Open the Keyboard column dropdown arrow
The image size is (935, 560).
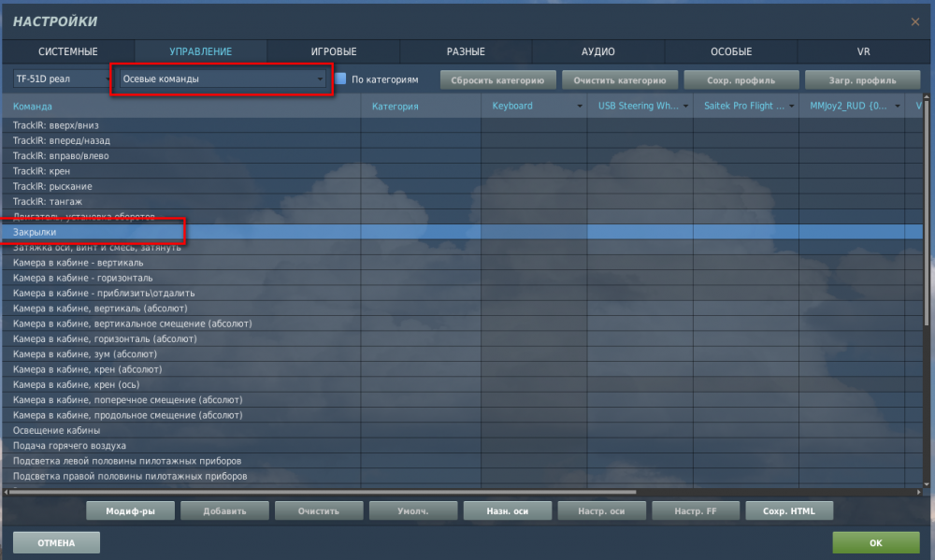click(x=580, y=107)
